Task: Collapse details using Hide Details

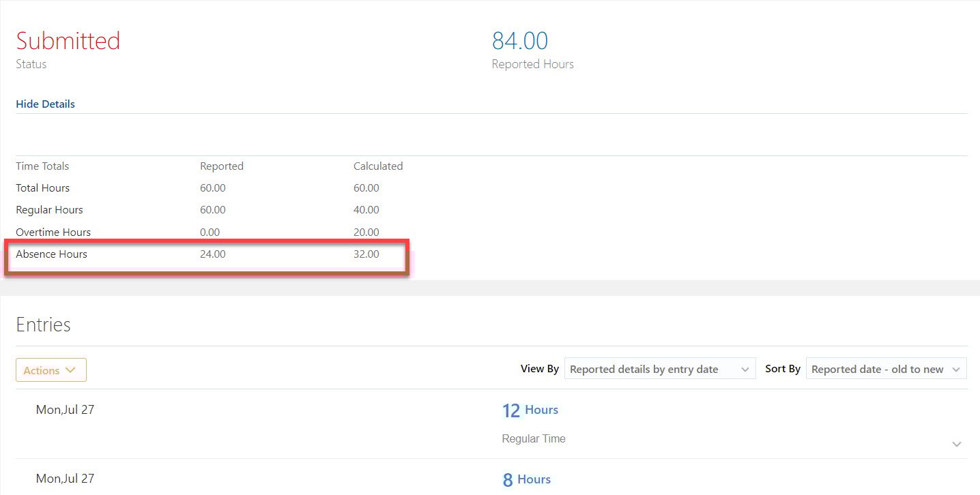Action: (x=45, y=104)
